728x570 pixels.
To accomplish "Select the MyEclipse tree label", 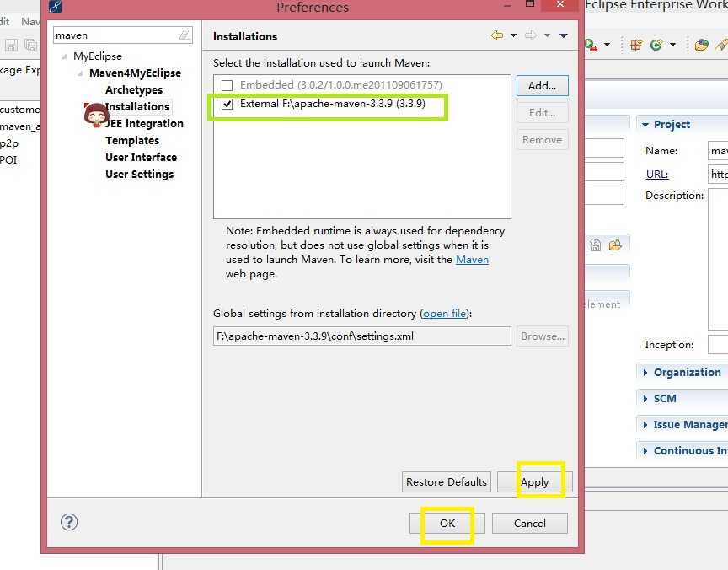I will click(98, 56).
